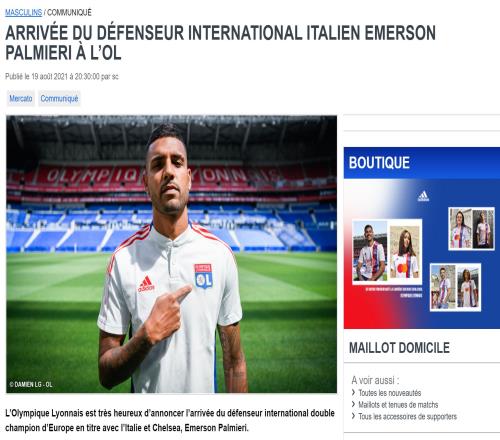Image resolution: width=500 pixels, height=440 pixels.
Task: Select the Mercato tag
Action: [21, 99]
